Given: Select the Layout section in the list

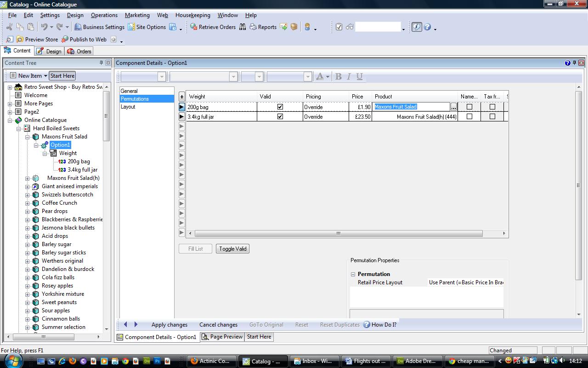Looking at the screenshot, I should pos(128,107).
